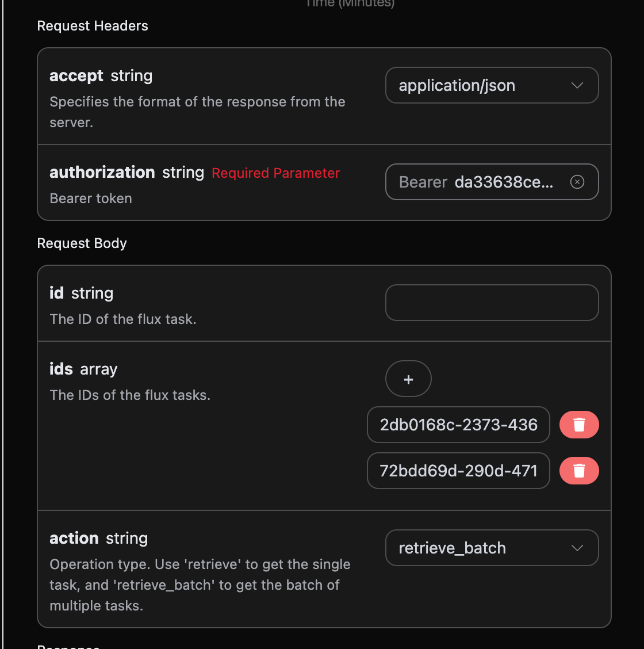Select the Request Body section heading
Viewport: 644px width, 649px height.
[x=82, y=243]
